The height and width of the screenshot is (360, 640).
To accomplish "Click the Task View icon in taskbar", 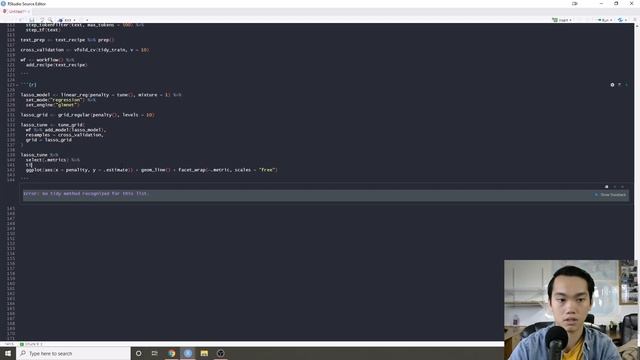I will 155,353.
